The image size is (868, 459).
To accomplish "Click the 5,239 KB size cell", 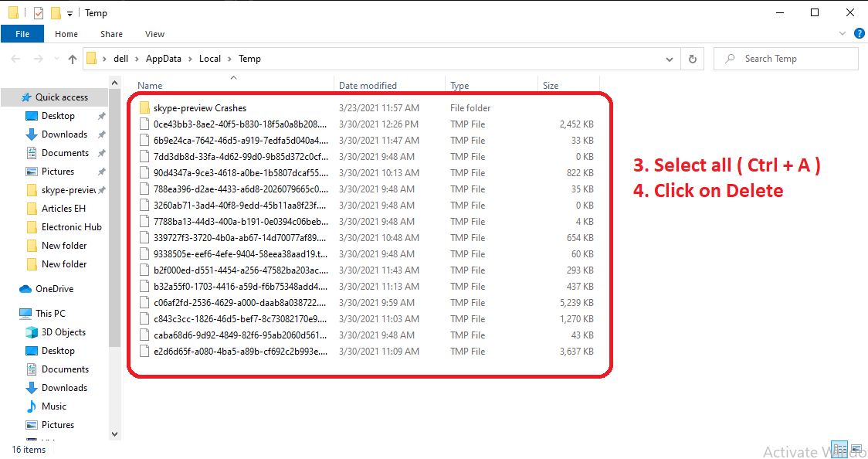I will pyautogui.click(x=576, y=303).
